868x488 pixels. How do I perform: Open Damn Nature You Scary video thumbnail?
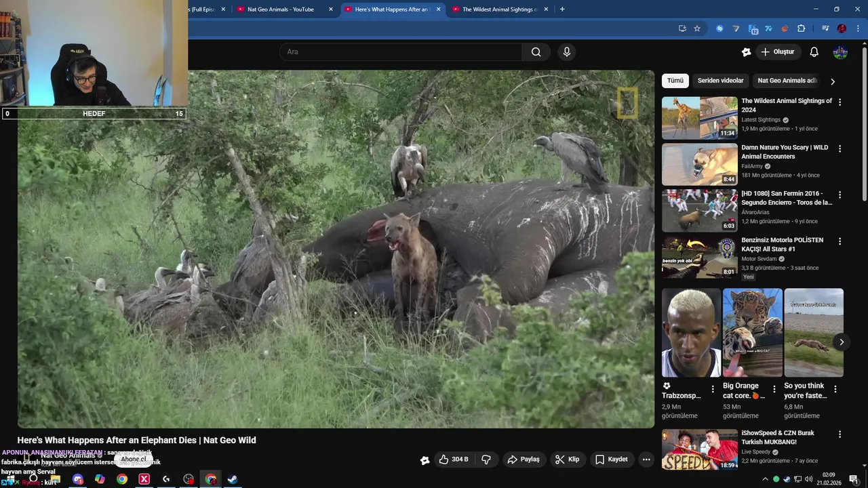pyautogui.click(x=699, y=164)
